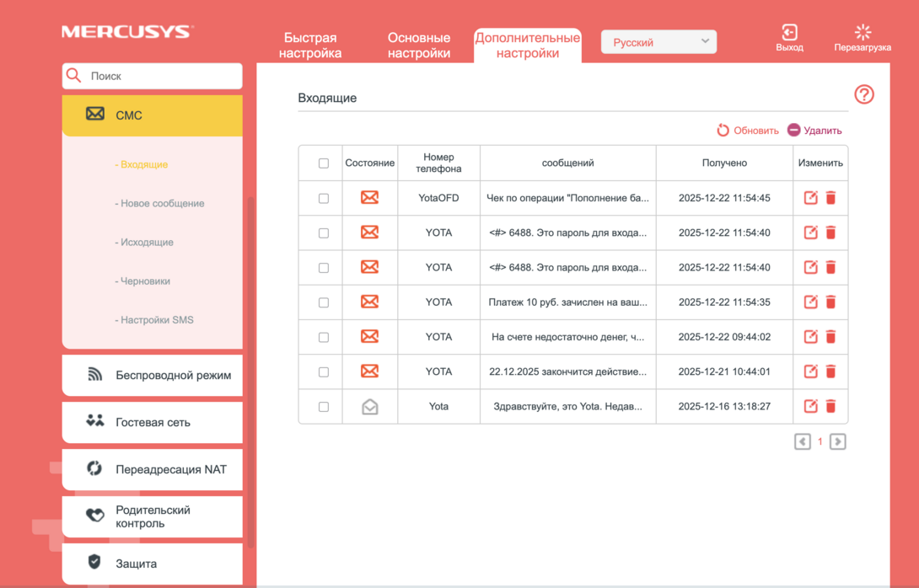
Task: Click trash icon for 2025-12-21 message
Action: click(830, 372)
